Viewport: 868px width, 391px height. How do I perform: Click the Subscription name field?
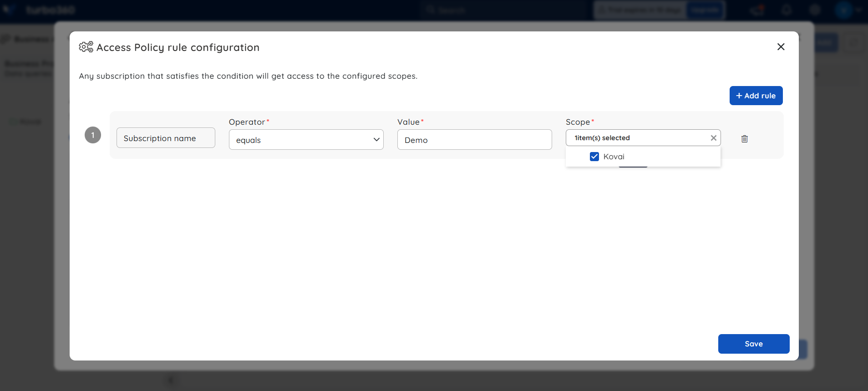click(166, 138)
